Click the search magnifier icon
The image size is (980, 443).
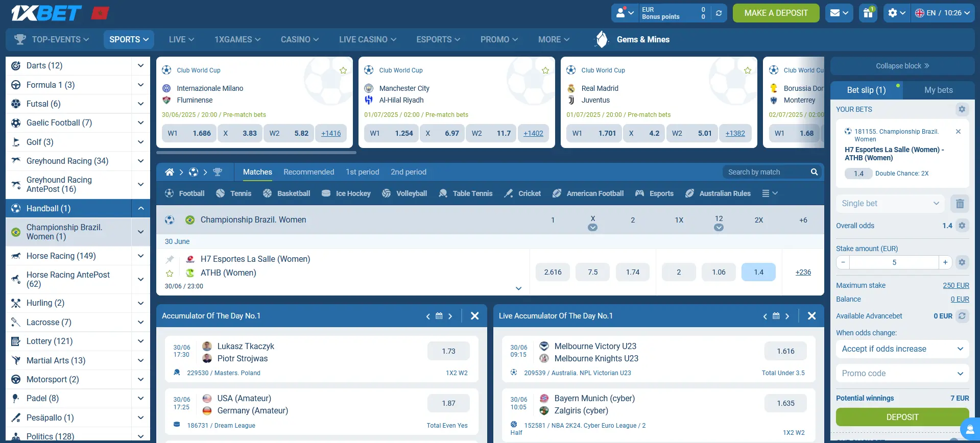(814, 172)
